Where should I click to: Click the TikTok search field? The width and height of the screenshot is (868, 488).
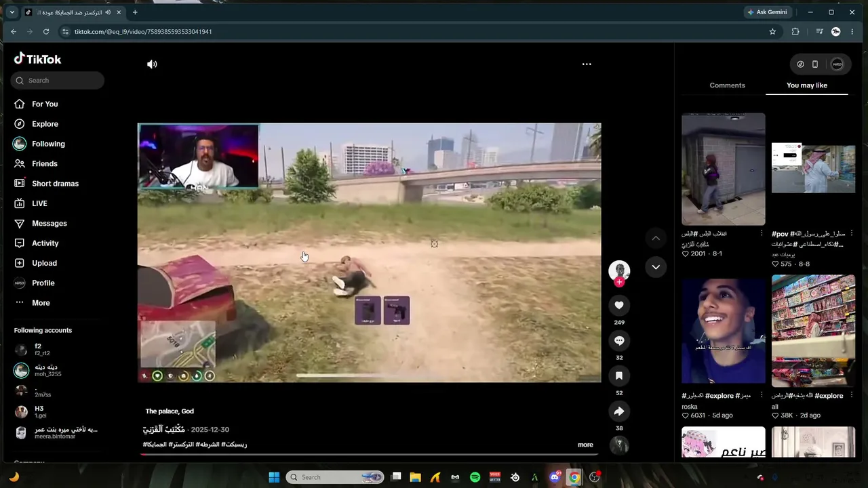(58, 81)
